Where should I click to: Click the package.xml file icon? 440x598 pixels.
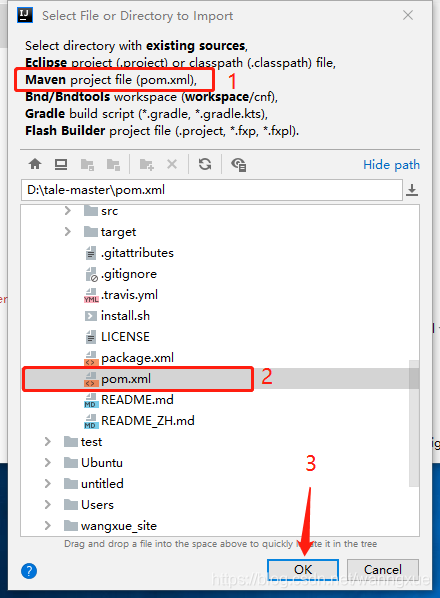pos(91,358)
